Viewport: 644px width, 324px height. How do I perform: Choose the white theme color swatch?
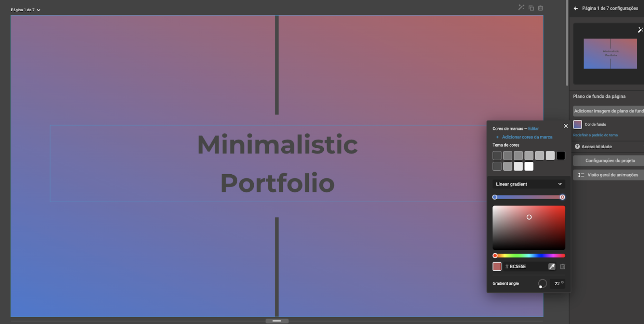529,166
